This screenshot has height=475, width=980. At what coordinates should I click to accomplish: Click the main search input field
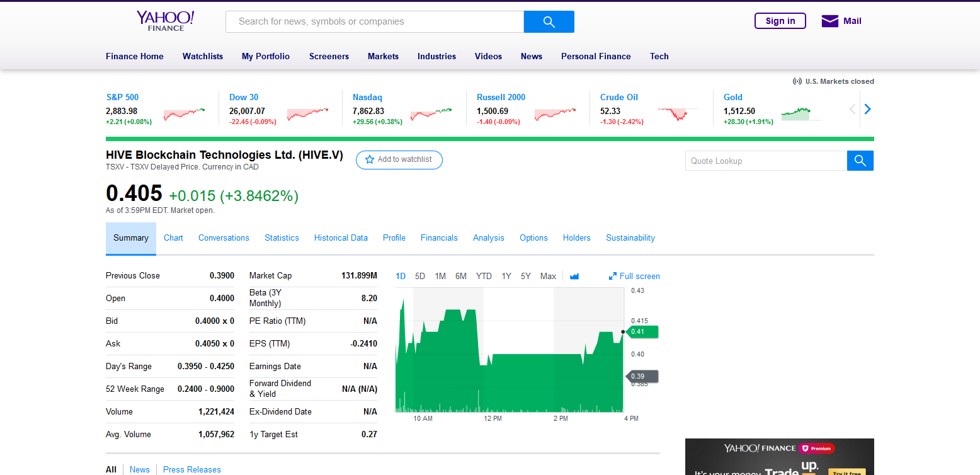(x=375, y=21)
